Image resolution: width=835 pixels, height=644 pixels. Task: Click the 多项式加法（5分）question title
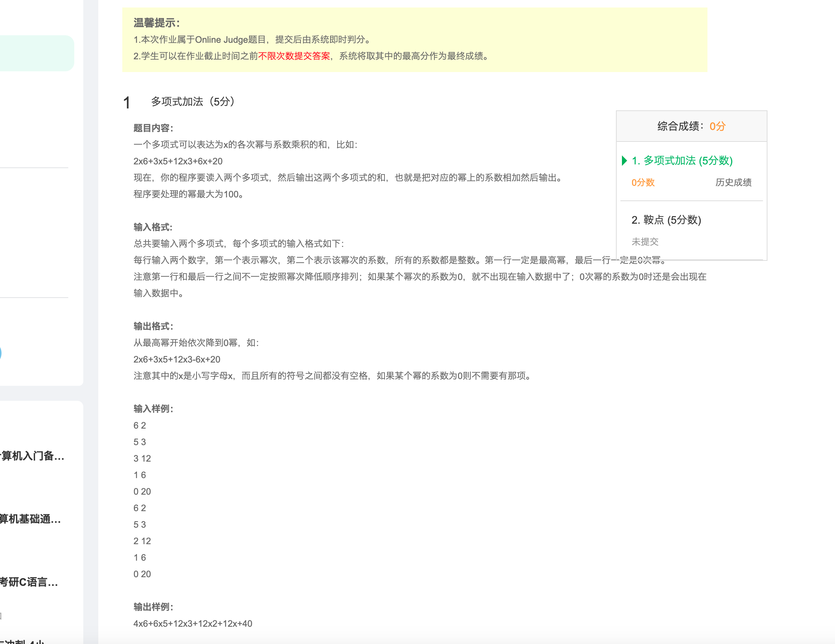pos(193,102)
